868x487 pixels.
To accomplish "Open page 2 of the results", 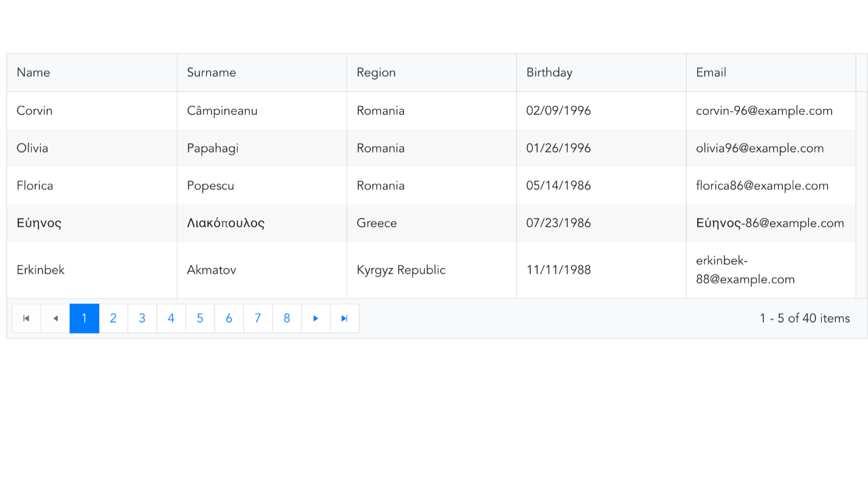I will (113, 318).
